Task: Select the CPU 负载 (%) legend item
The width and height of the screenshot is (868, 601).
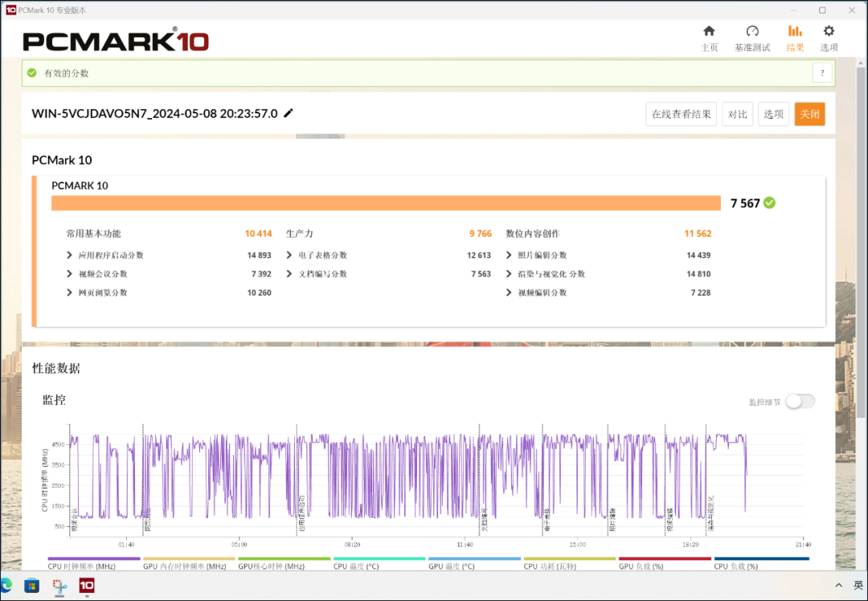Action: 762,563
